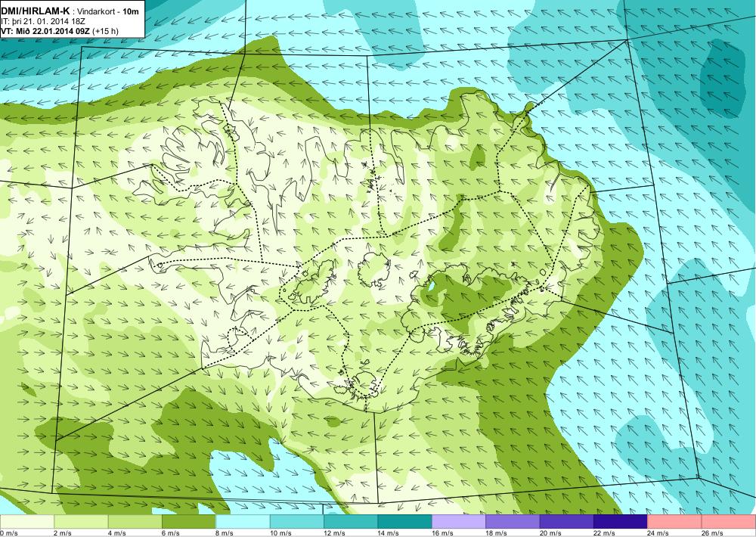756x537 pixels.
Task: Select the 2–4 m/s light green swatch
Action: point(81,522)
